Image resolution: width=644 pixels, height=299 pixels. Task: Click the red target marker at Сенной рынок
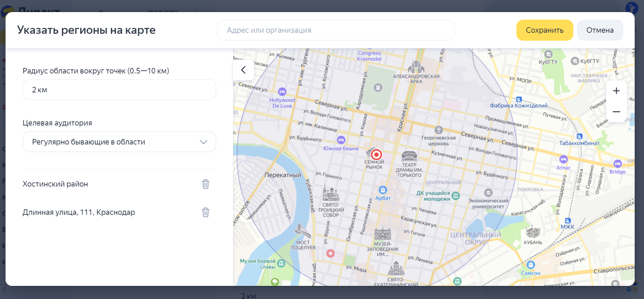(x=376, y=154)
